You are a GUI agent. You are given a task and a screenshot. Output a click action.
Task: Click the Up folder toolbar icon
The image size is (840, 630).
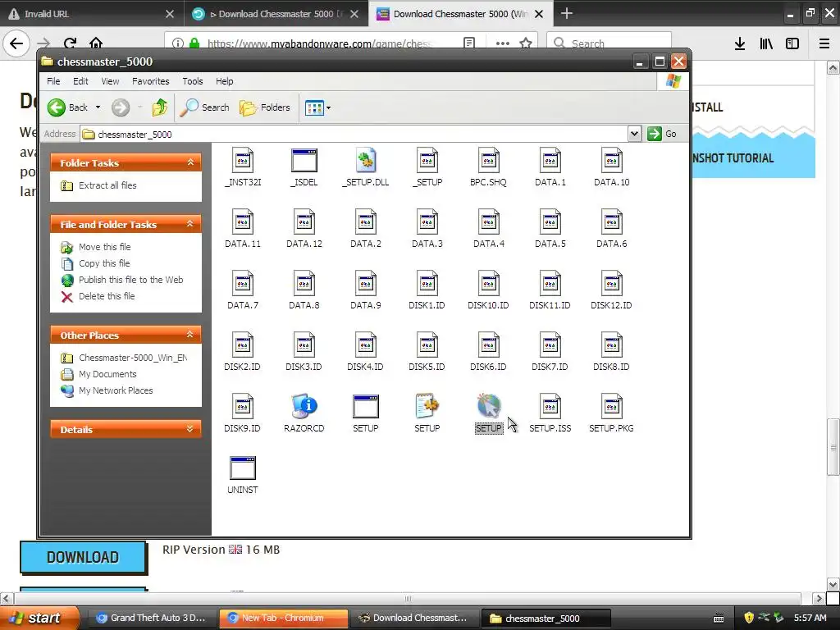[x=160, y=107]
